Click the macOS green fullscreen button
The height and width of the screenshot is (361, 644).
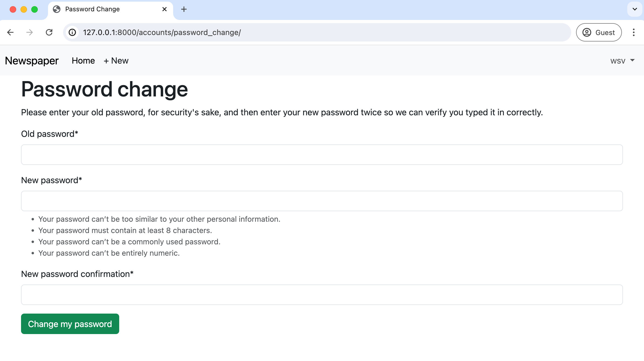(35, 9)
